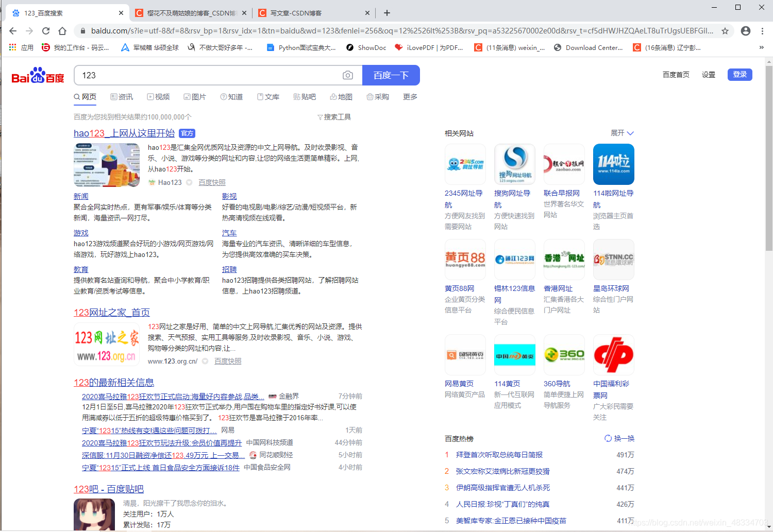Open the 黄页88网 site logo
The height and width of the screenshot is (532, 773).
click(465, 260)
